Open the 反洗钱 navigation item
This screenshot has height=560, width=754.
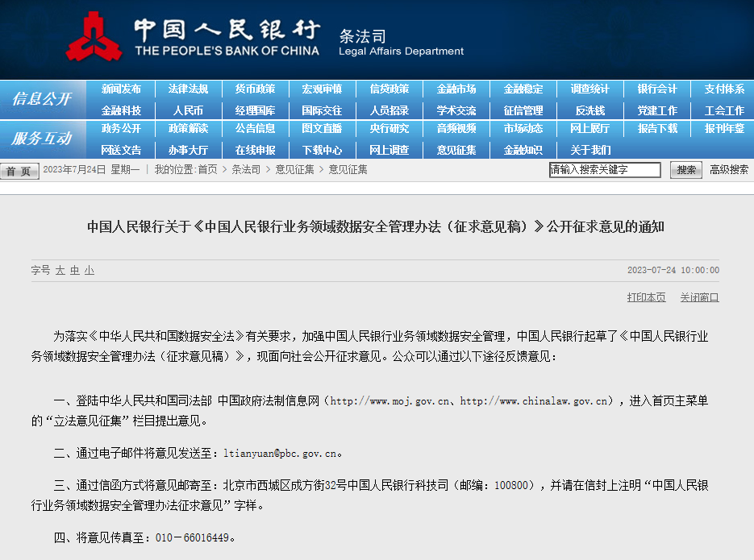(x=590, y=111)
